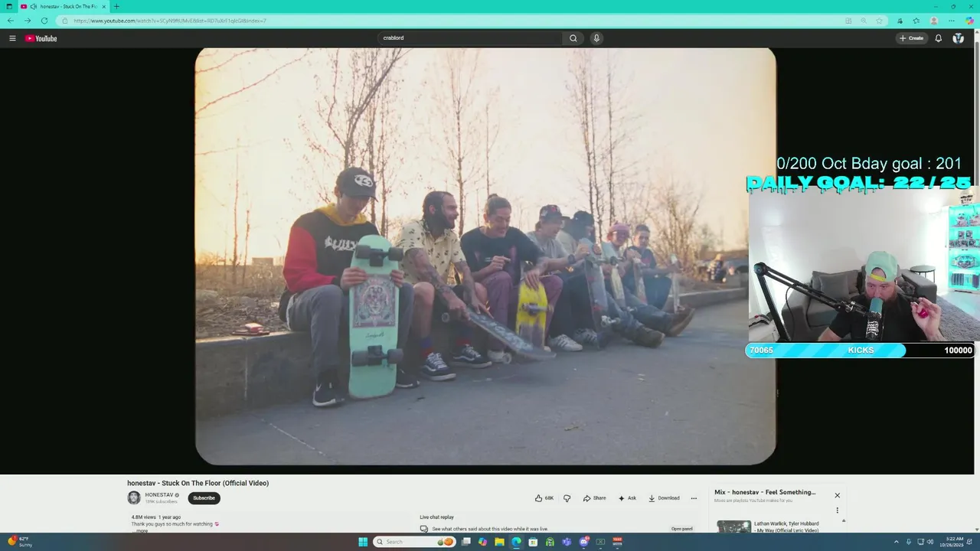
Task: Open more actions ellipsis beside Download
Action: pyautogui.click(x=694, y=498)
